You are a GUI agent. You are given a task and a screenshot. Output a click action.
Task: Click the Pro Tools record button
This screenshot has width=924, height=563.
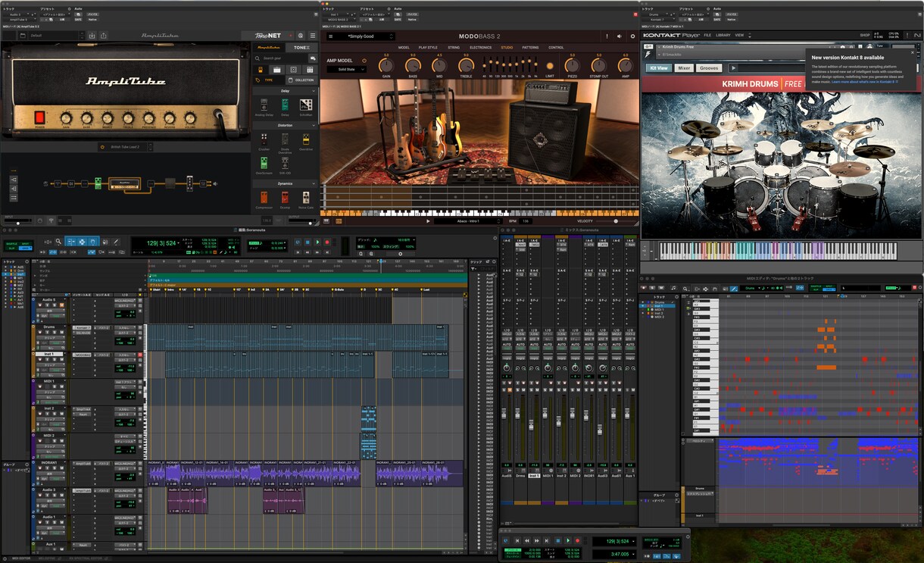tap(327, 242)
